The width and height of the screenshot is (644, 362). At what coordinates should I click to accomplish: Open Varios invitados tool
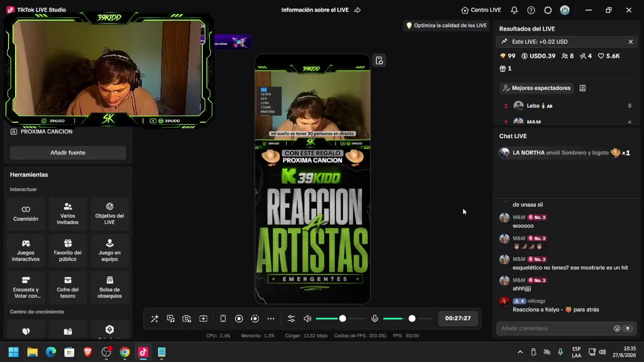click(x=68, y=214)
